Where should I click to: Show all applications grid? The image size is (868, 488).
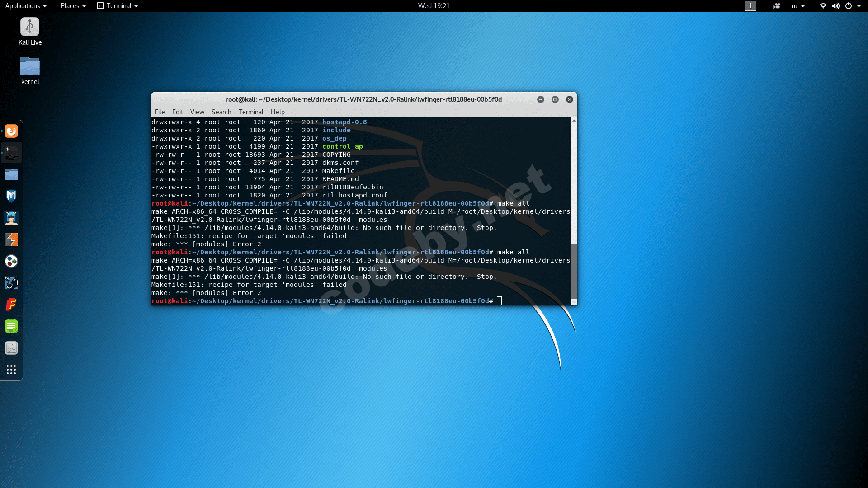[x=11, y=370]
